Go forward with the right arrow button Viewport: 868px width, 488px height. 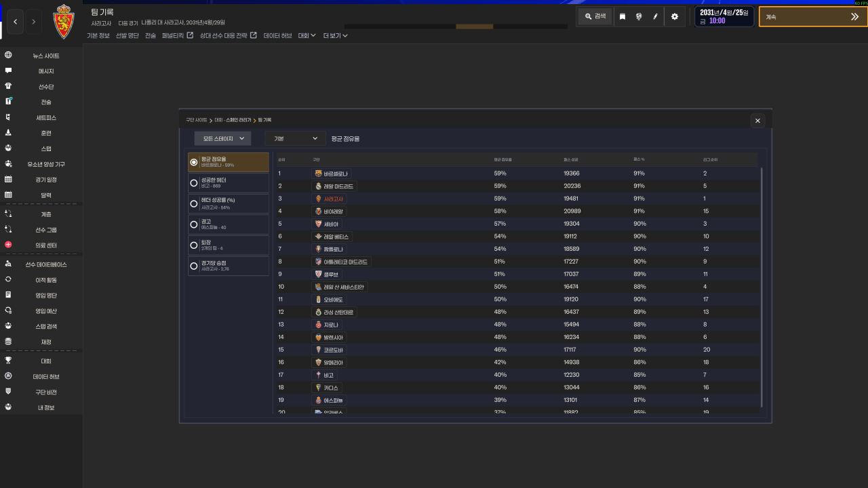click(x=34, y=22)
